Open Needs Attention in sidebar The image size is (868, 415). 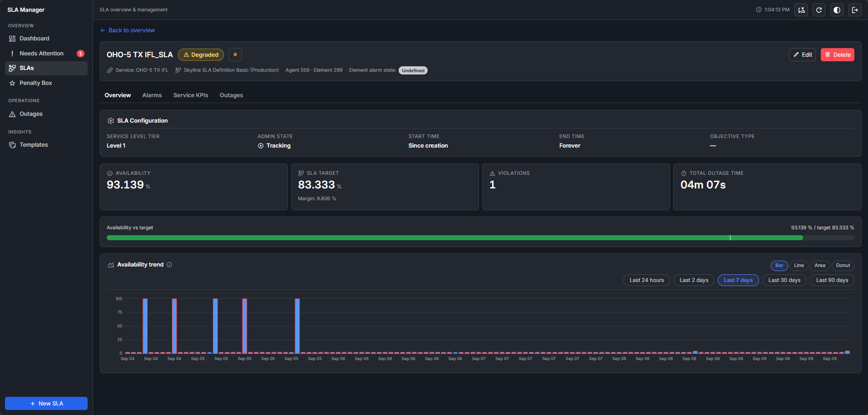coord(46,54)
